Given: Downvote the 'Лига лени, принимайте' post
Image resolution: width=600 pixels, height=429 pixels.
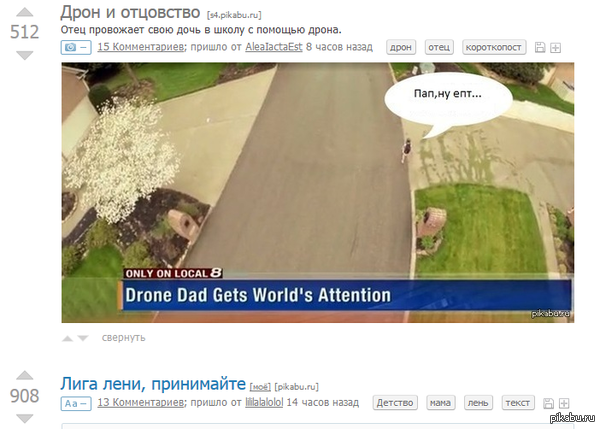Looking at the screenshot, I should pyautogui.click(x=25, y=417).
